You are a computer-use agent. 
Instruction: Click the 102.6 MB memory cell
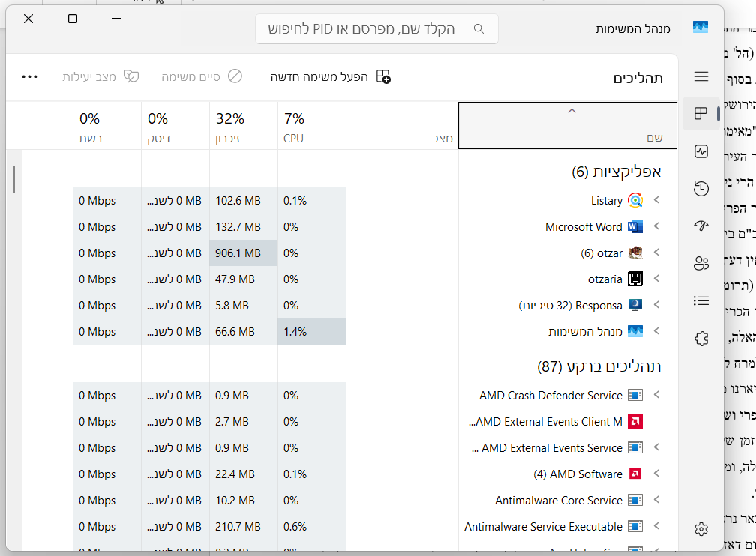[244, 200]
